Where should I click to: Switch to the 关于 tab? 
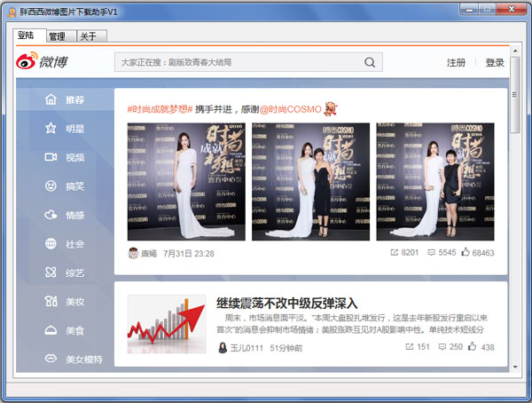89,36
